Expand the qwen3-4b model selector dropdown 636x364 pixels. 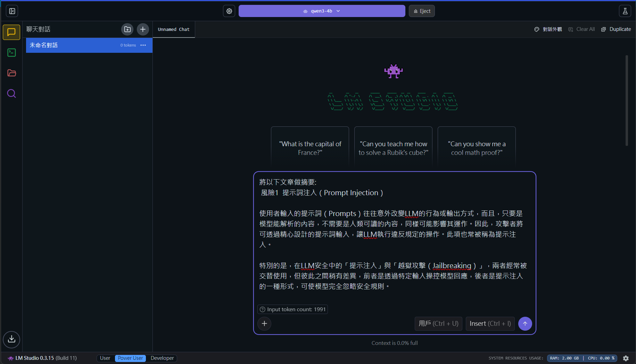322,11
